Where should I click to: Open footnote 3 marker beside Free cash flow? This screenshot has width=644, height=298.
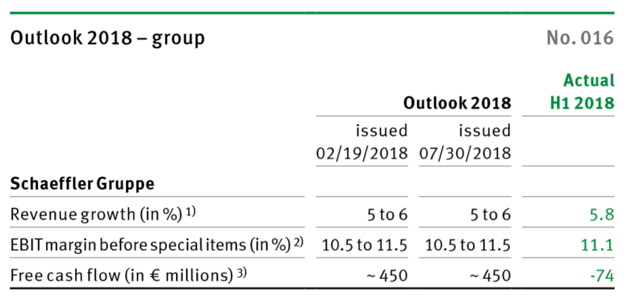pyautogui.click(x=244, y=272)
